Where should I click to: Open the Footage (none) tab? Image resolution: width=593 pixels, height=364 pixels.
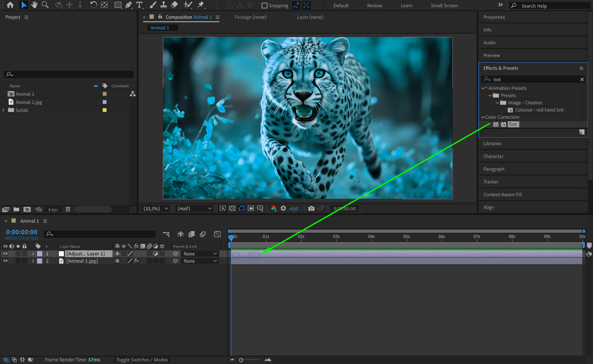tap(250, 17)
